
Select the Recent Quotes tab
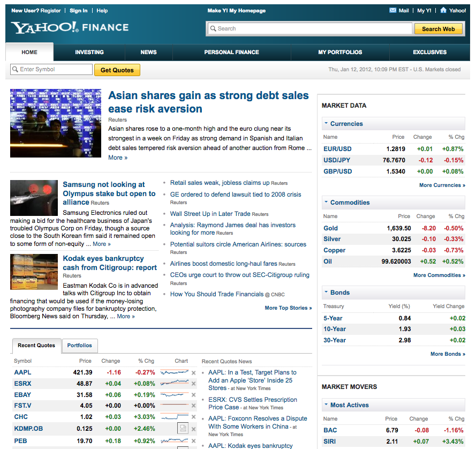click(x=36, y=346)
